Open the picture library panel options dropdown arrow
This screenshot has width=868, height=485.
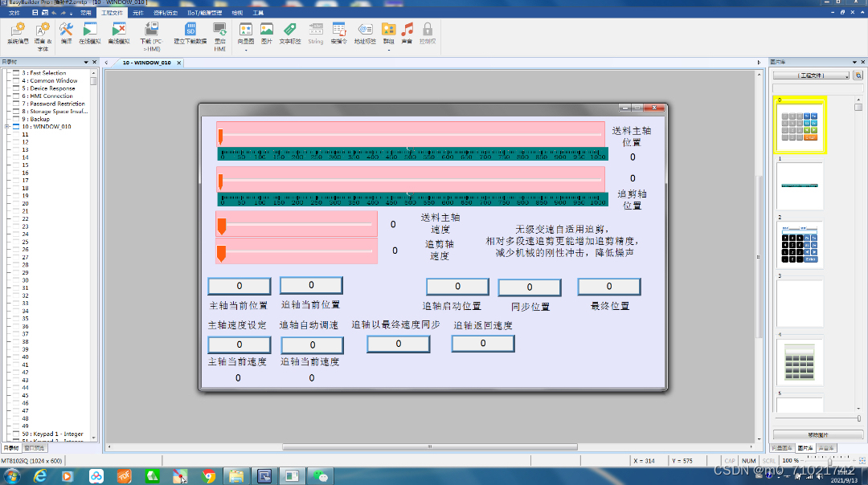point(854,62)
